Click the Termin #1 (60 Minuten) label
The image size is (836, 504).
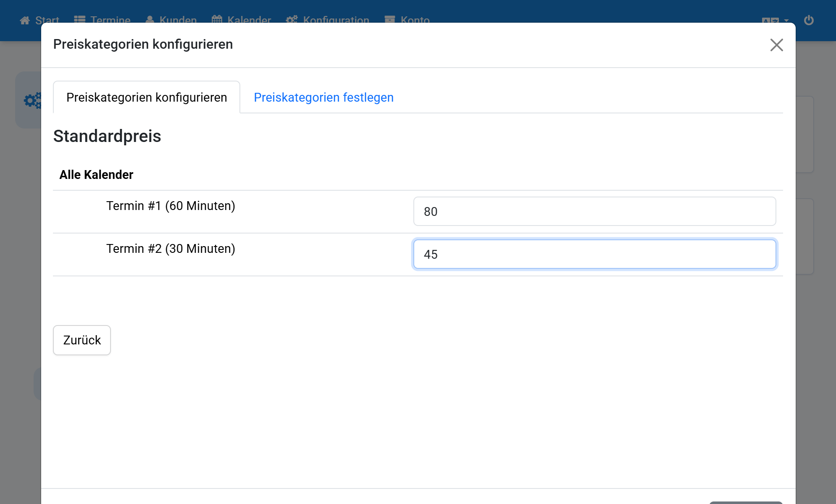(171, 206)
